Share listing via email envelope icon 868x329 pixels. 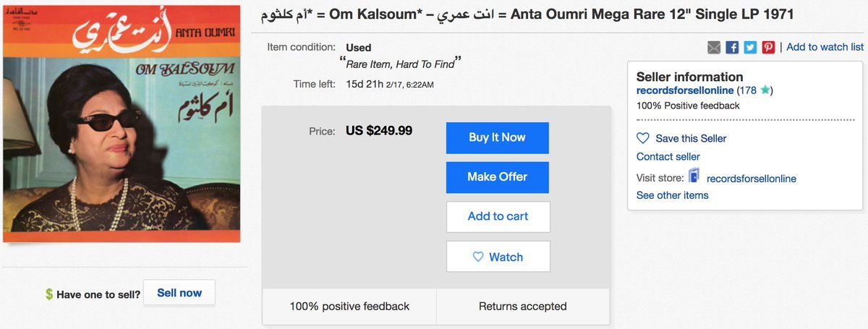pos(714,47)
